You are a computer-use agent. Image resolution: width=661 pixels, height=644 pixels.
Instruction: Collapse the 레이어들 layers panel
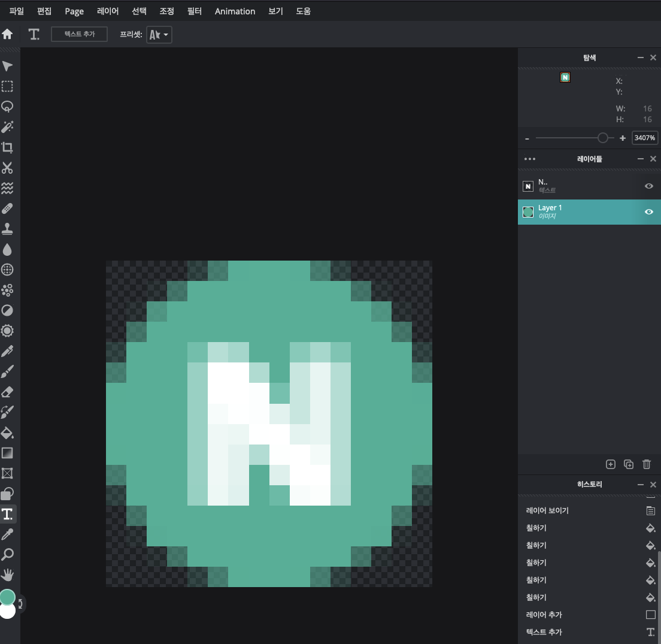(x=641, y=159)
